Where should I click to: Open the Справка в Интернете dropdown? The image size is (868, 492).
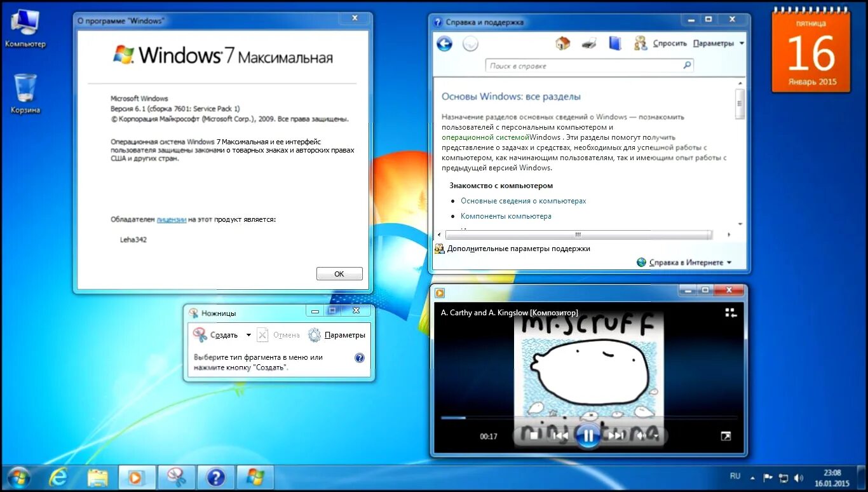[684, 263]
